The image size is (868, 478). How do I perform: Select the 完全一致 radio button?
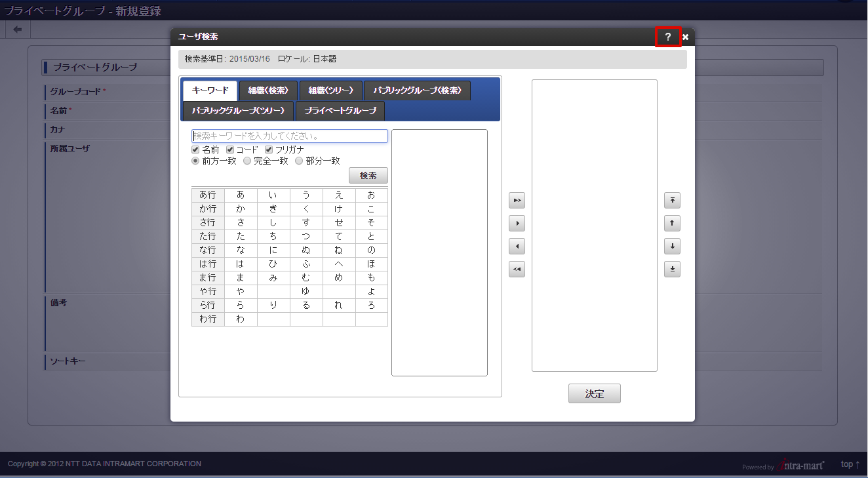[247, 161]
